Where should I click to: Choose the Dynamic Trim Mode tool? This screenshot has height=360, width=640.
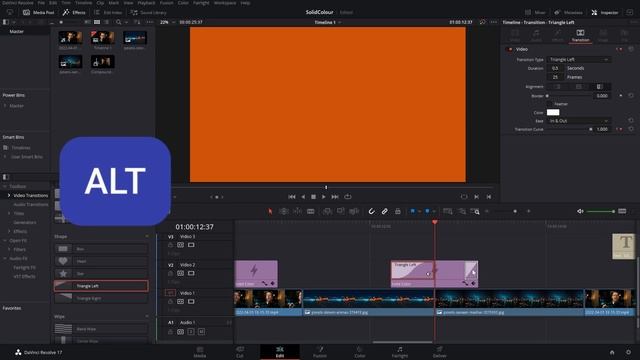[298, 211]
